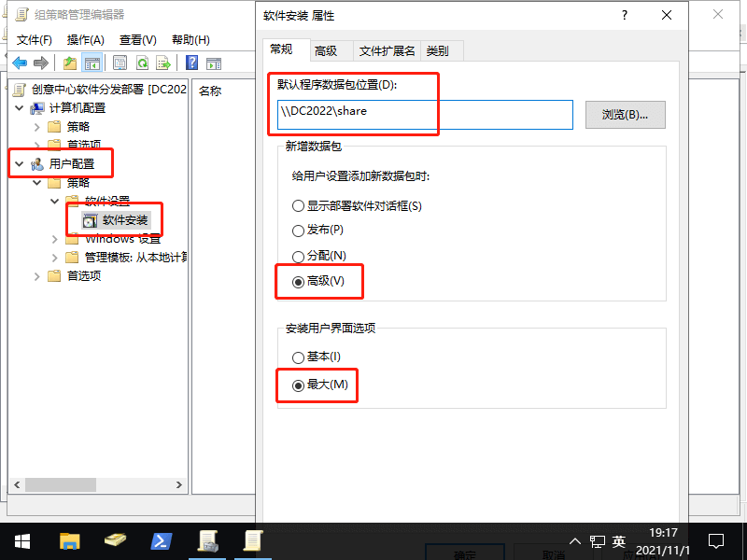Image resolution: width=747 pixels, height=560 pixels.
Task: Click the 默认程序数据包位置 path field
Action: 425,115
